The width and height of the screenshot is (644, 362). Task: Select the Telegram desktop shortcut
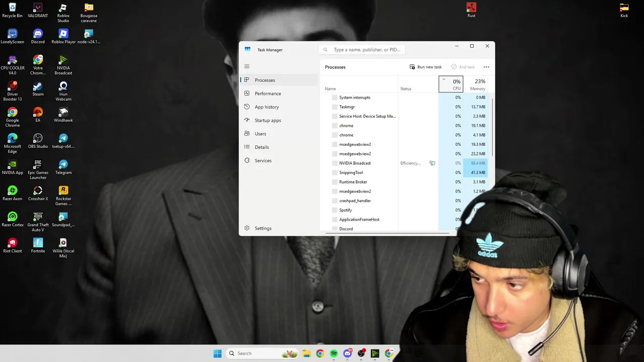click(63, 167)
